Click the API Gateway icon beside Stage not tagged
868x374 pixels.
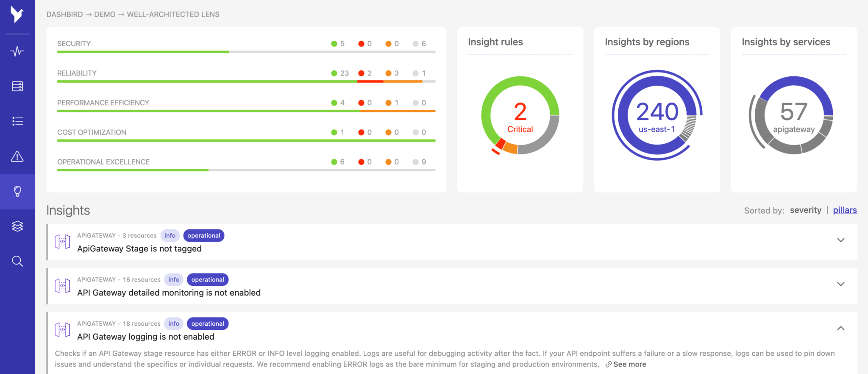[62, 242]
